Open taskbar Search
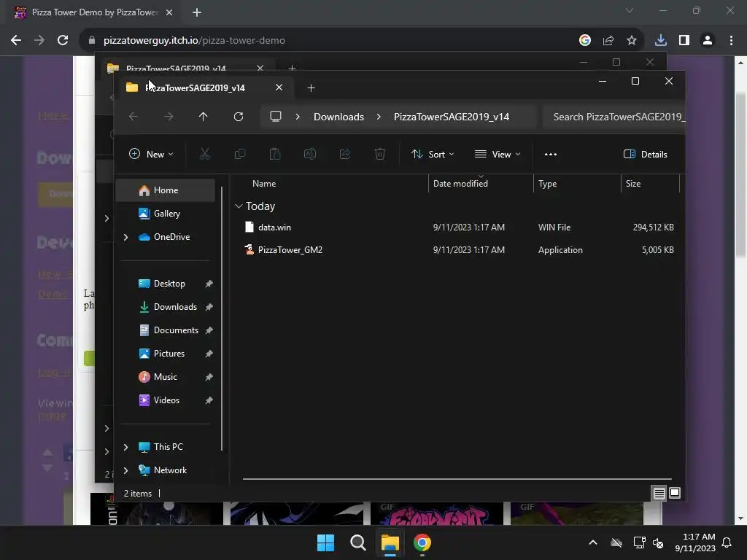 coord(357,542)
